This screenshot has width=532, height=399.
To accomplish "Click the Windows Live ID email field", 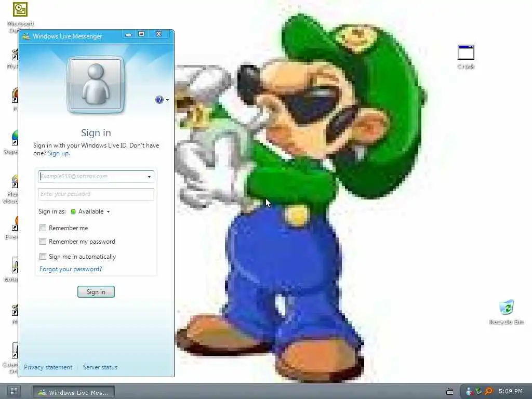I will click(x=96, y=177).
